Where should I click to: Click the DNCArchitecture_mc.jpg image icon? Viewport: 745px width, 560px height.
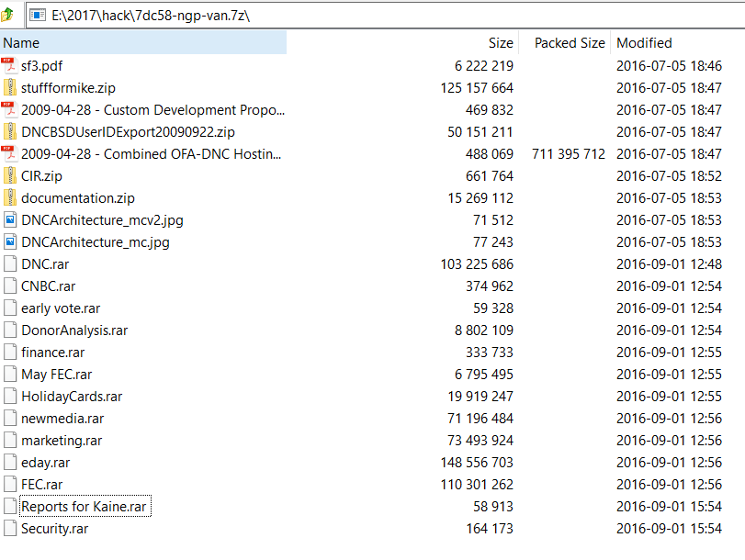(9, 242)
